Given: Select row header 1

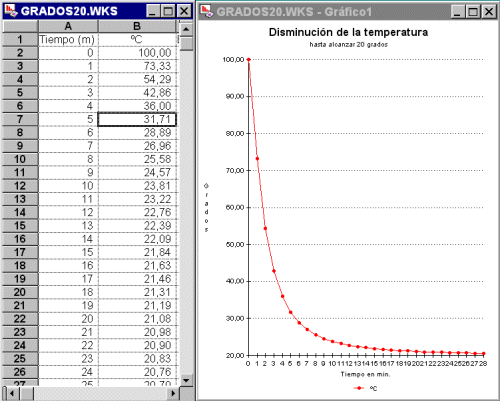Looking at the screenshot, I should click(20, 39).
